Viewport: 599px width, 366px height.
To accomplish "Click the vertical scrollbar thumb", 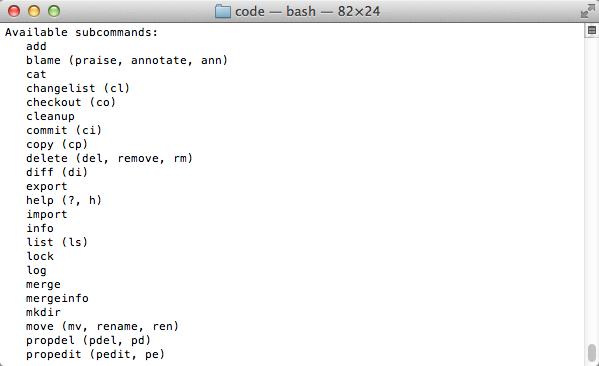I will coord(591,352).
